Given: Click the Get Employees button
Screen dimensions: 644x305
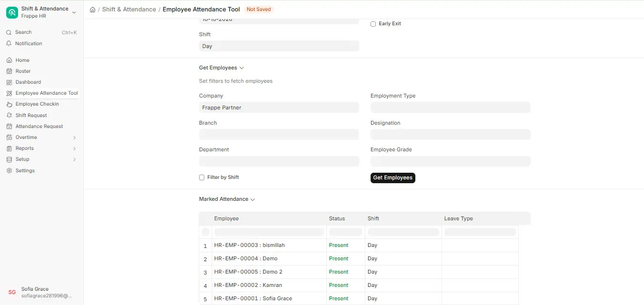Looking at the screenshot, I should click(x=392, y=177).
